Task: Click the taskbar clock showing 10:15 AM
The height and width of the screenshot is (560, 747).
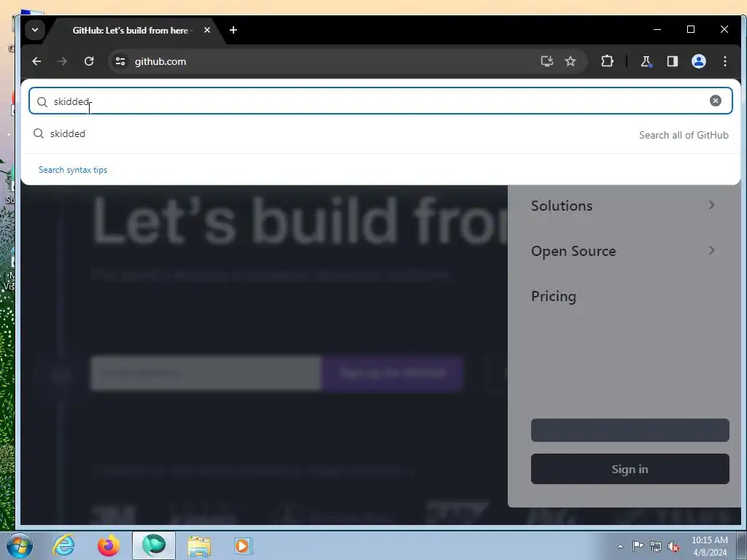Action: point(710,546)
